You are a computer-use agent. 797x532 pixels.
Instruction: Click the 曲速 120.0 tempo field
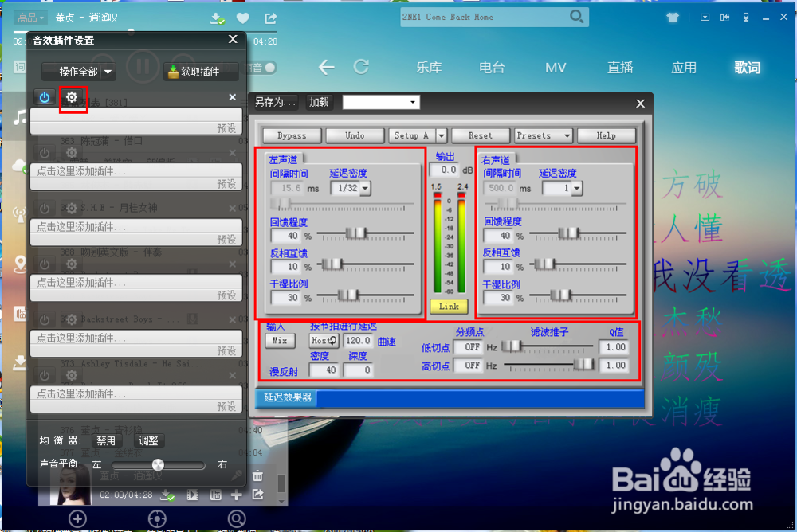point(359,340)
